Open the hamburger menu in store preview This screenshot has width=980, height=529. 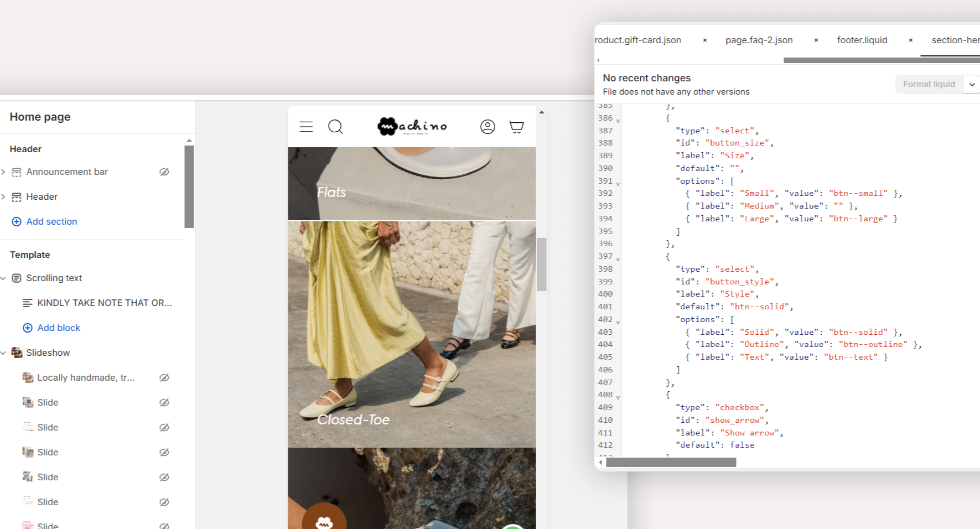click(x=306, y=127)
